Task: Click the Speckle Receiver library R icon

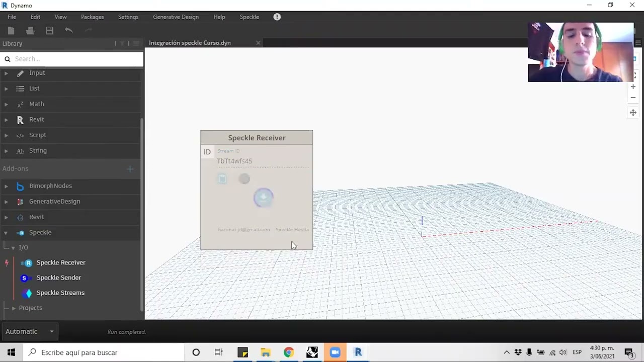Action: pos(28,263)
